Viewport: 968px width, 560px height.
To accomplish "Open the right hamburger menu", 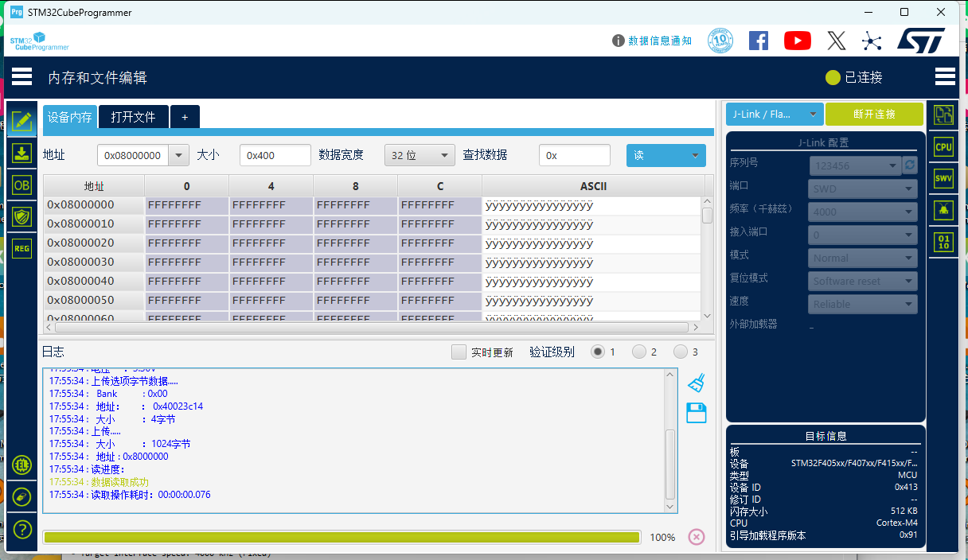I will click(945, 76).
